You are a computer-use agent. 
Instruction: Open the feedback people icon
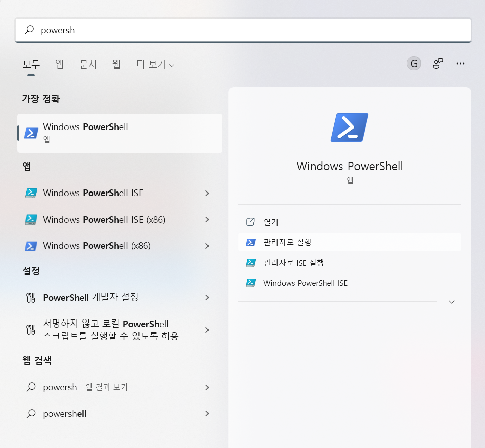pos(438,63)
